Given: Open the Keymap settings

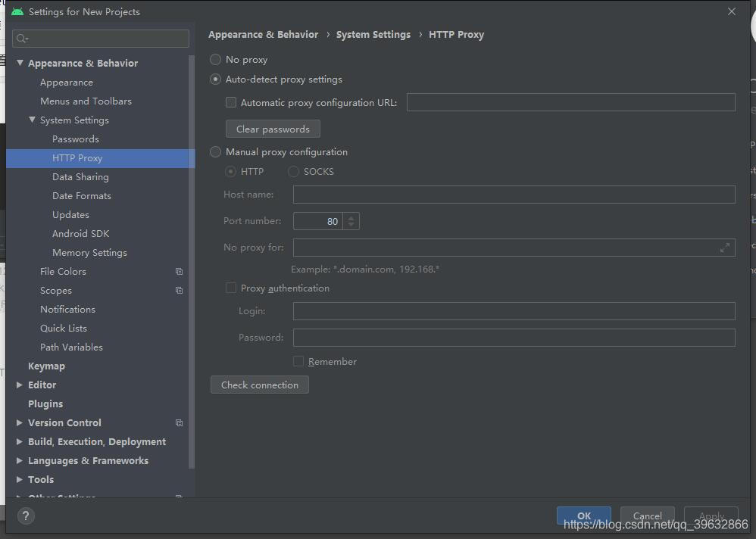Looking at the screenshot, I should (x=46, y=366).
